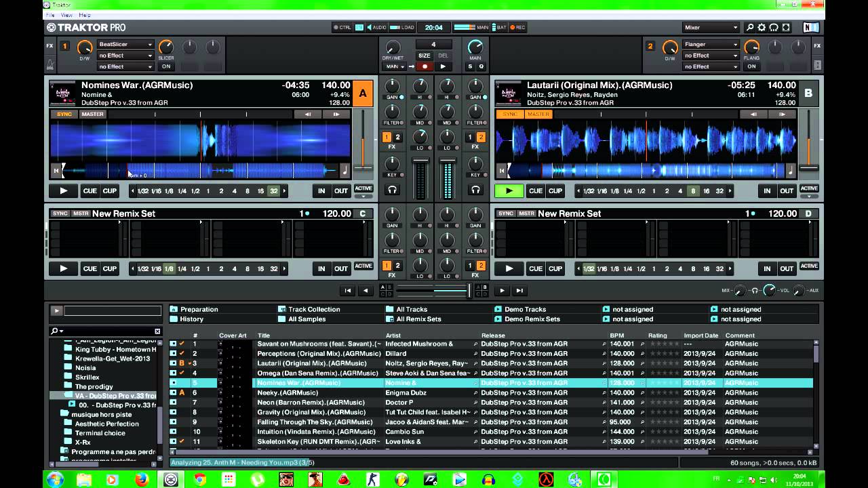Toggle the cruise headphones icon in header
The height and width of the screenshot is (488, 868).
point(774,28)
